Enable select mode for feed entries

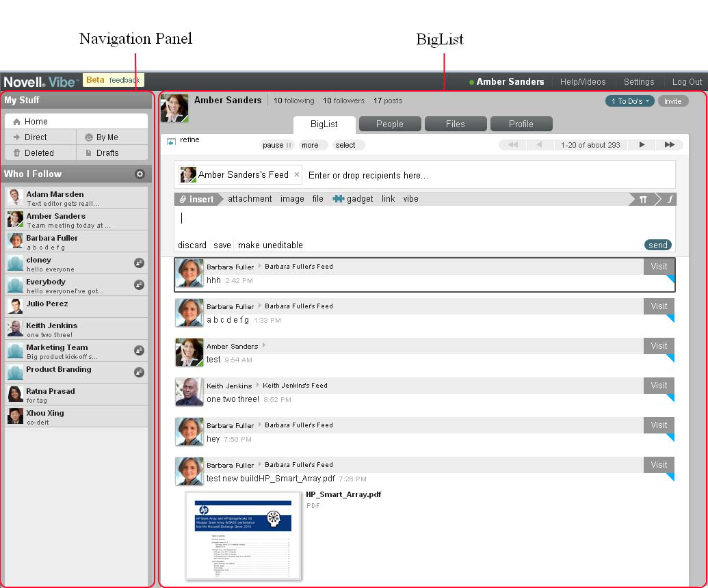pyautogui.click(x=348, y=145)
